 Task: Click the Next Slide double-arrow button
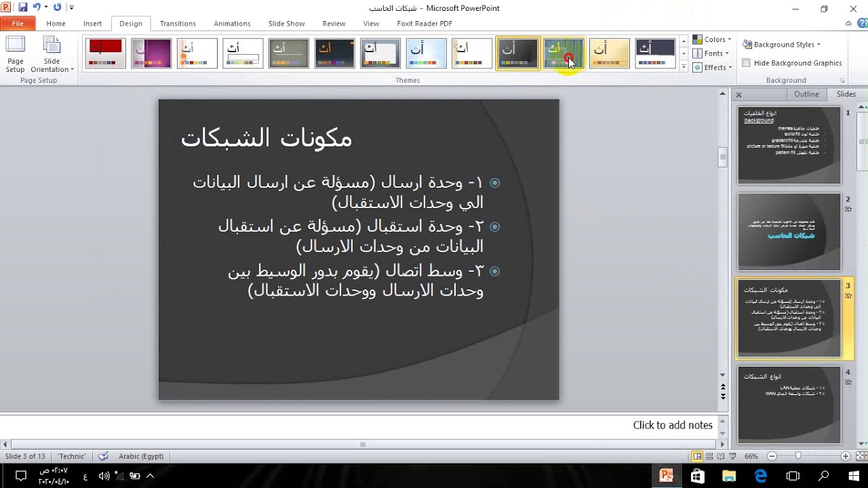tap(723, 396)
